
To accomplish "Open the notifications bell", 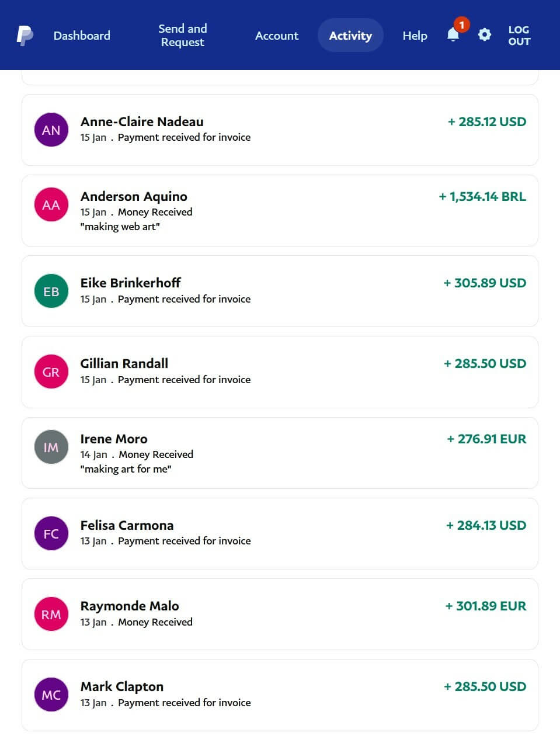I will point(453,35).
